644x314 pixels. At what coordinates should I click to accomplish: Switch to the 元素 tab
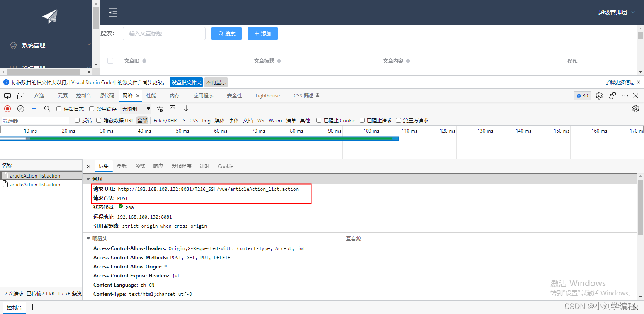coord(63,96)
